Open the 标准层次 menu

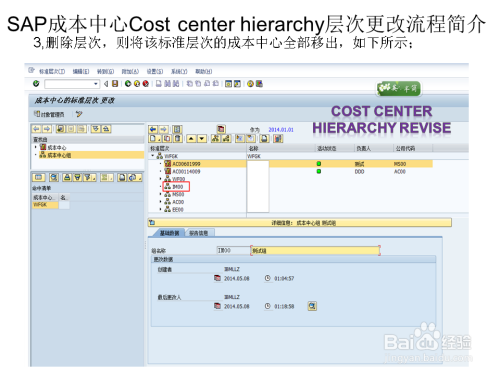[52, 71]
